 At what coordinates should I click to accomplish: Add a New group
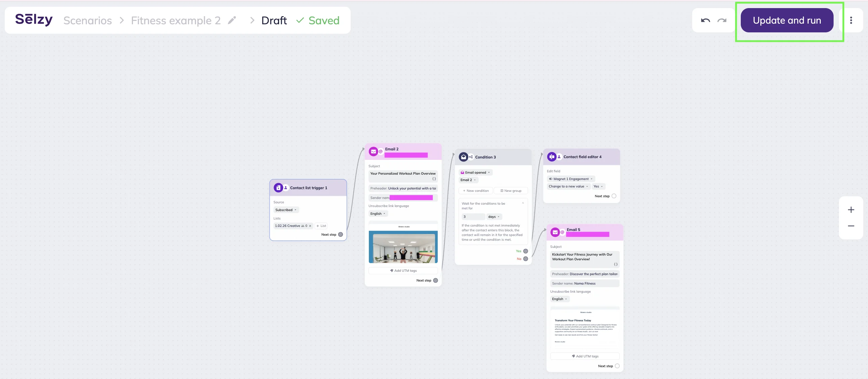(511, 191)
